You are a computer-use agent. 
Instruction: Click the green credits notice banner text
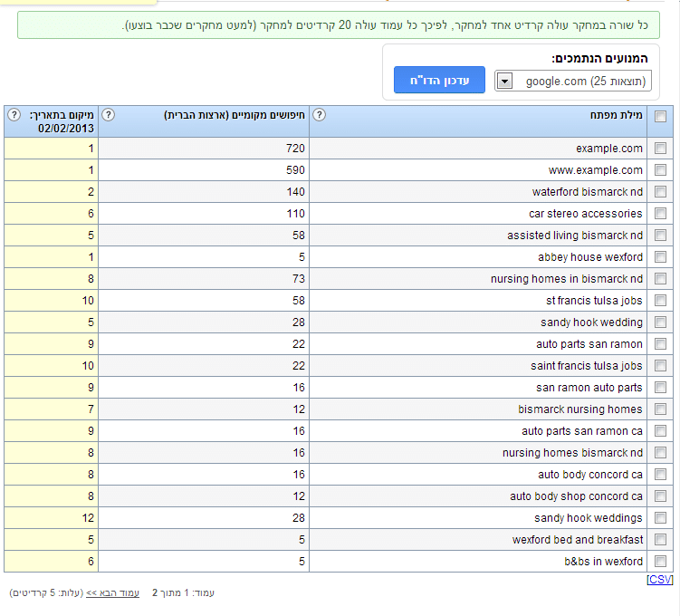coord(385,25)
